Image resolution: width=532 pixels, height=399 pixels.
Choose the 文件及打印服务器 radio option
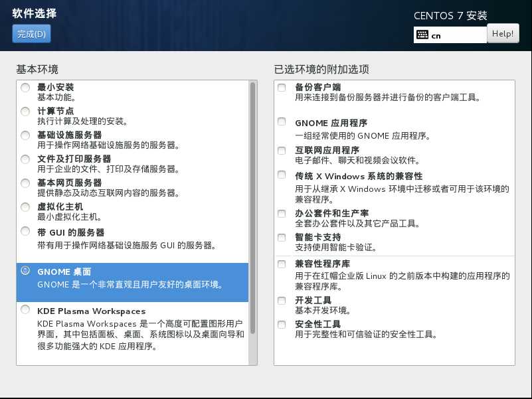coord(25,159)
